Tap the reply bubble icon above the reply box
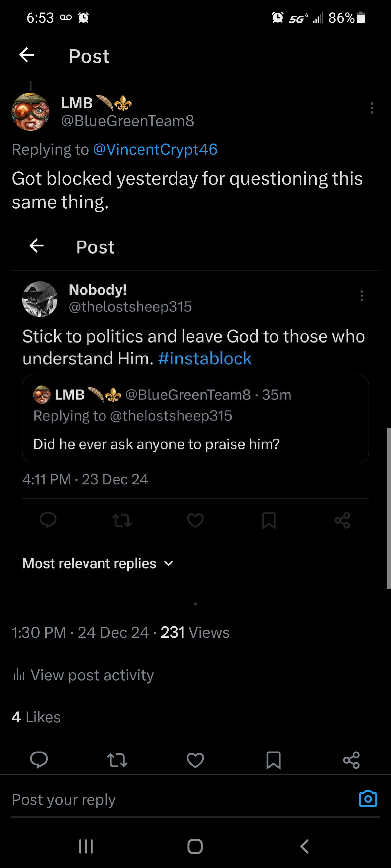The height and width of the screenshot is (868, 391). pos(39,760)
